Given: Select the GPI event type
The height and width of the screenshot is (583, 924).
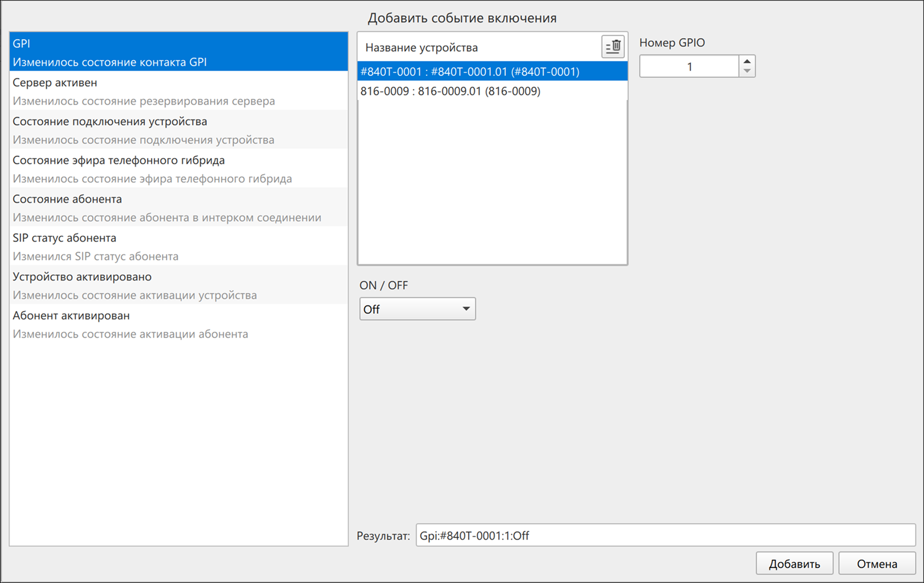Looking at the screenshot, I should (x=179, y=52).
